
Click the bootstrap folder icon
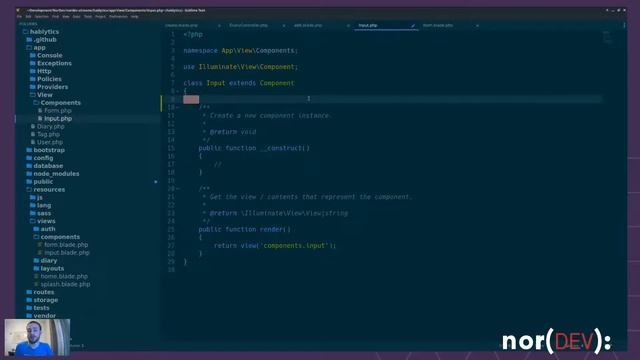[29, 150]
